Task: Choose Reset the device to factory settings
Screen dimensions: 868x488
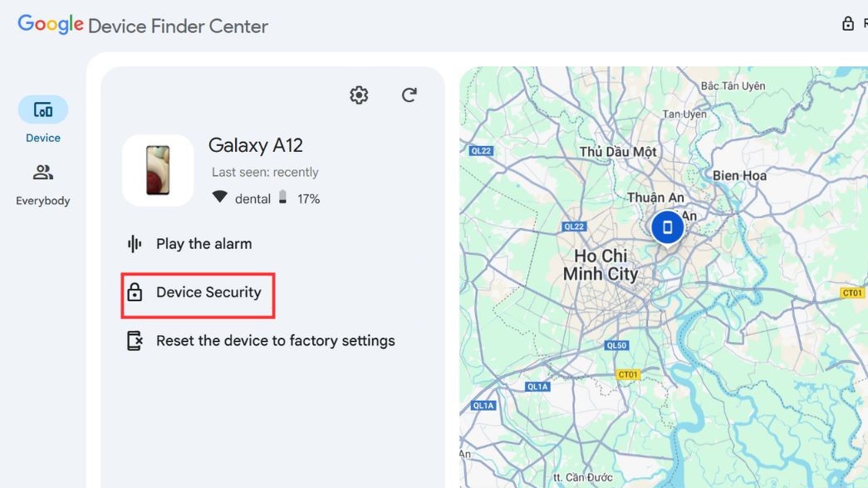Action: point(275,340)
